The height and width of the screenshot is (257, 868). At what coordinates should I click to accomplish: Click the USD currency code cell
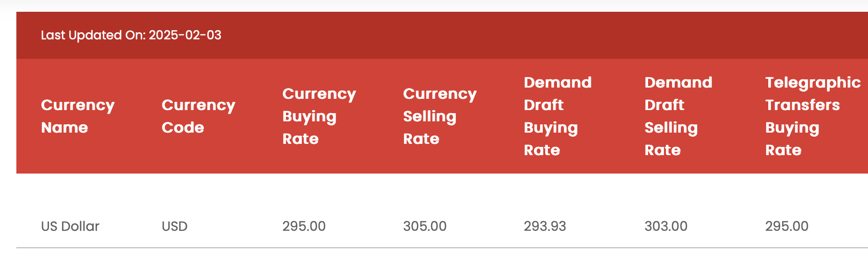point(174,226)
